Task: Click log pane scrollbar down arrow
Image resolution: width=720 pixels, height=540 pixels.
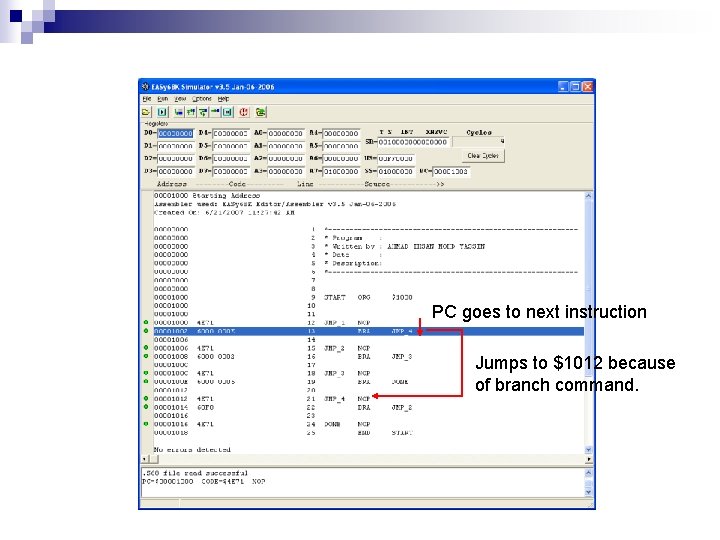Action: pos(588,492)
